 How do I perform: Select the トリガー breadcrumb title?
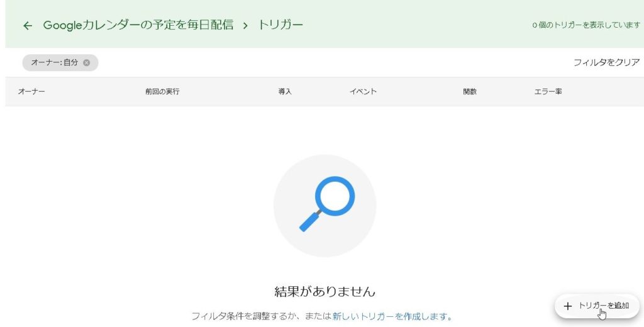click(x=280, y=25)
